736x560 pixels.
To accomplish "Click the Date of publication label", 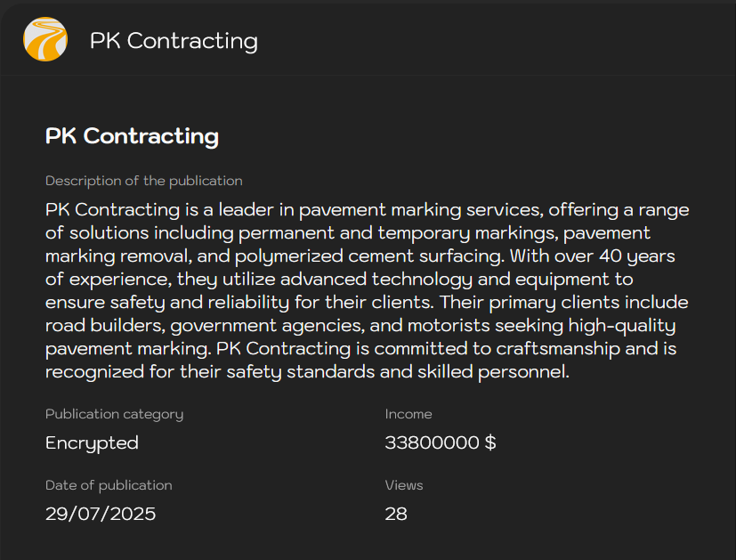I will [x=109, y=485].
